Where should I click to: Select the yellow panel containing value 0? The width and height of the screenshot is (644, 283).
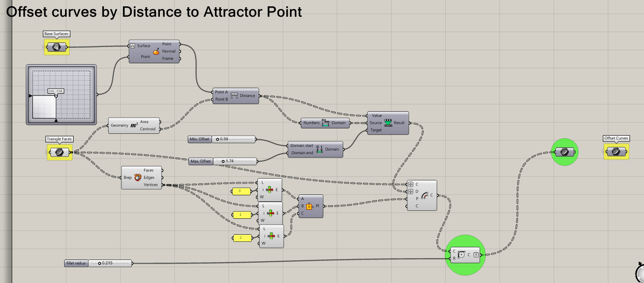[x=241, y=191]
